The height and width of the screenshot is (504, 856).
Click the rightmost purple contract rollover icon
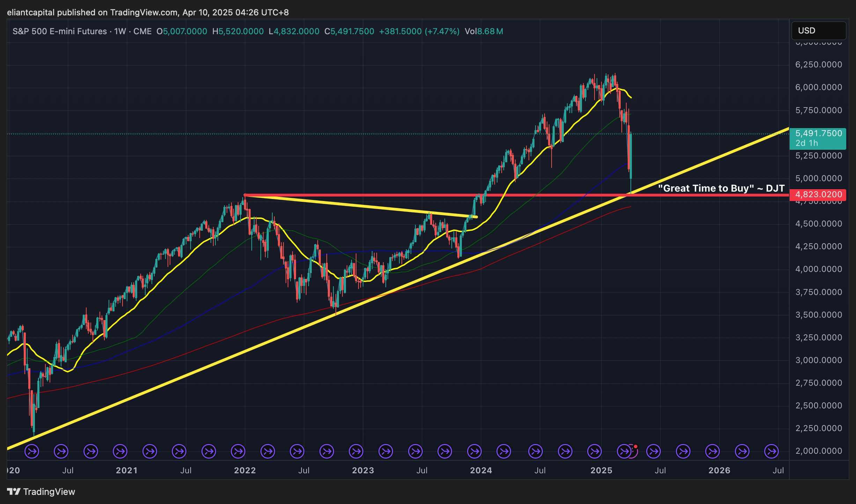[772, 451]
